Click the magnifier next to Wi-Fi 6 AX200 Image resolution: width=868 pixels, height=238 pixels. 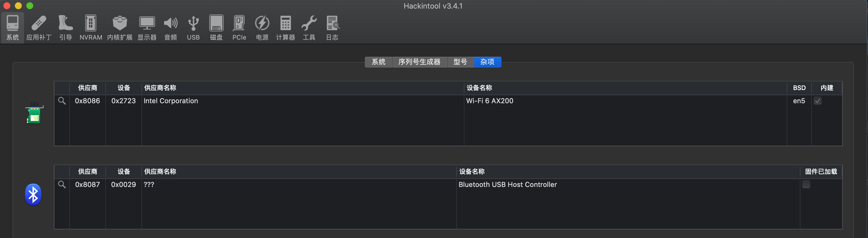[62, 101]
